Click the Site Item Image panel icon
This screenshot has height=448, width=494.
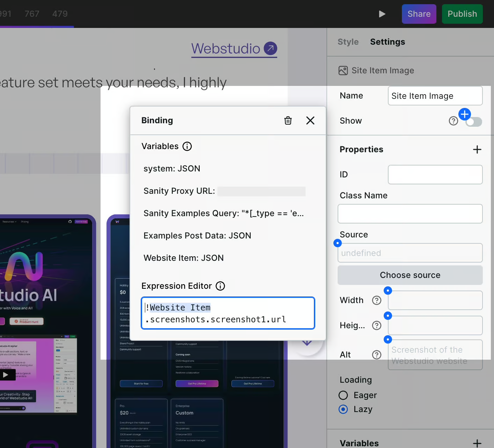point(343,70)
